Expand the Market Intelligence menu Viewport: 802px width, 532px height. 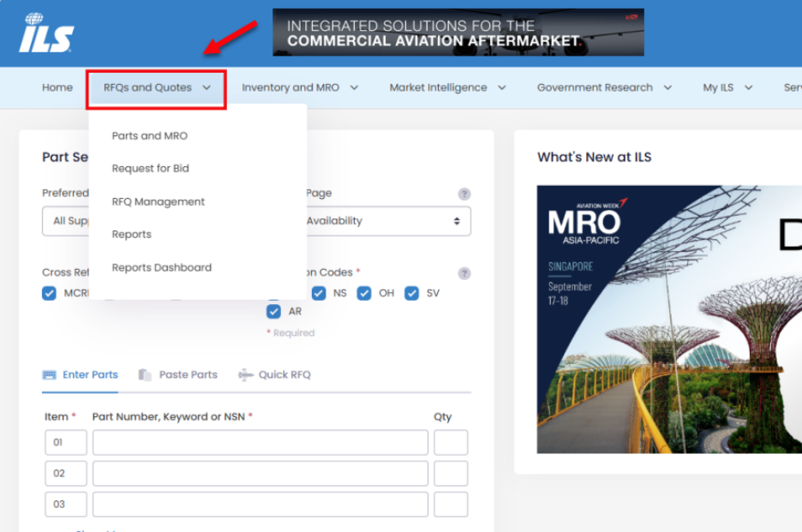pyautogui.click(x=439, y=87)
